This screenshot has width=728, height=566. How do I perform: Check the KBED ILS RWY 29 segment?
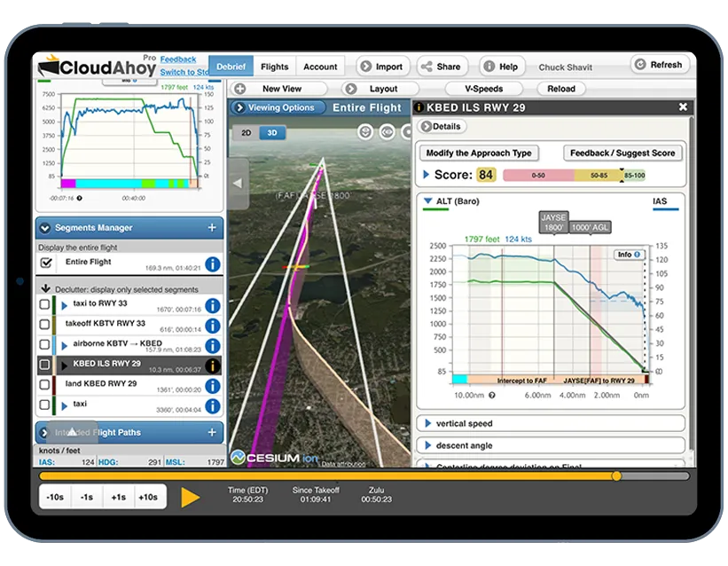(44, 365)
